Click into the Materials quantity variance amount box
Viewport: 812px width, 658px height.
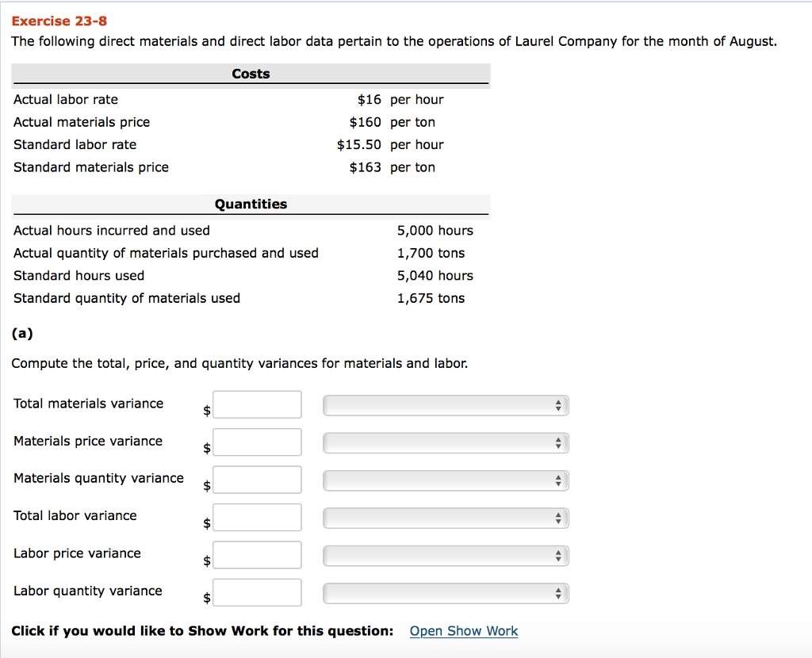pos(257,480)
